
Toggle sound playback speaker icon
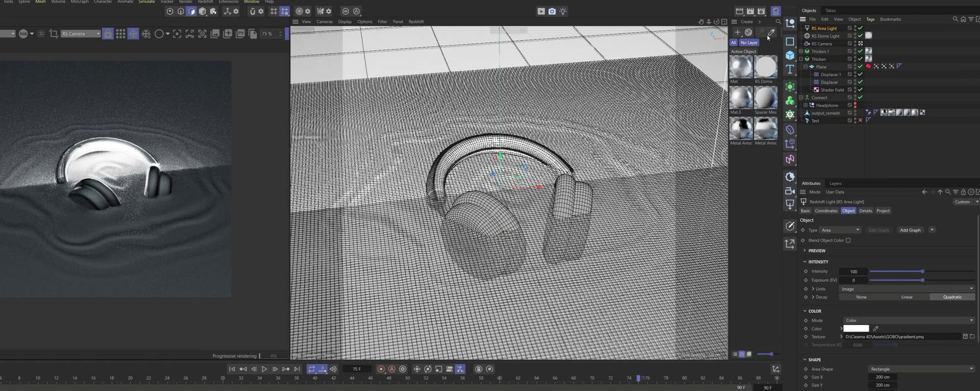(333, 369)
